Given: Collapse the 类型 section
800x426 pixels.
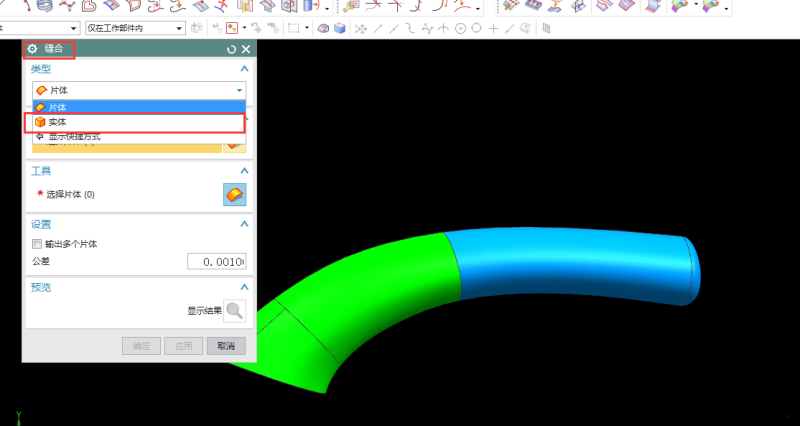Looking at the screenshot, I should [244, 68].
